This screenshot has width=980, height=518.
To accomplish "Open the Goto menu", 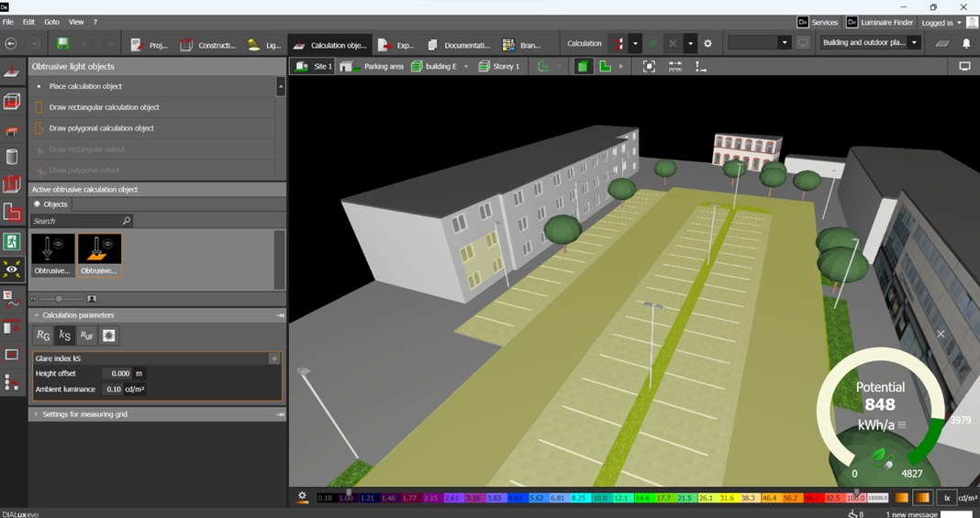I will click(52, 22).
